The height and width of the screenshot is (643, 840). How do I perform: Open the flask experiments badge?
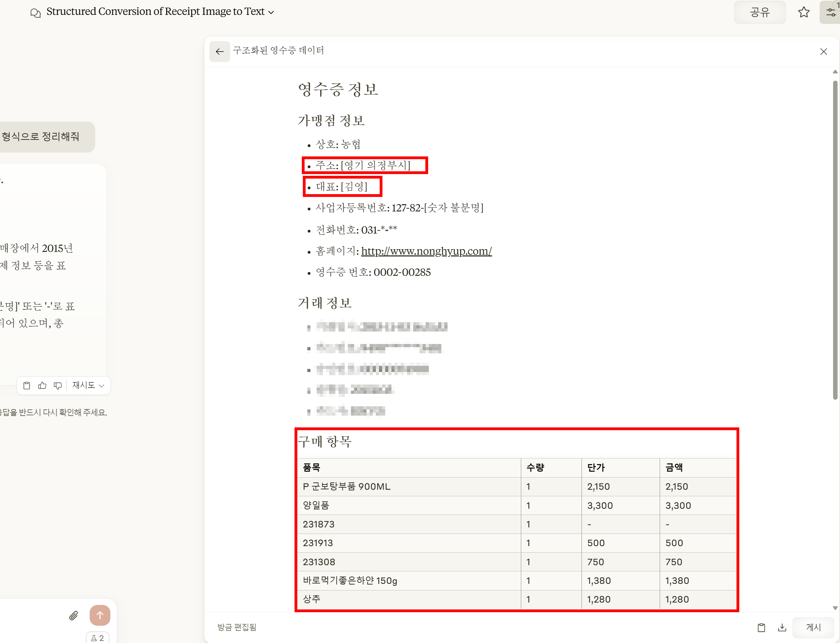(x=98, y=638)
